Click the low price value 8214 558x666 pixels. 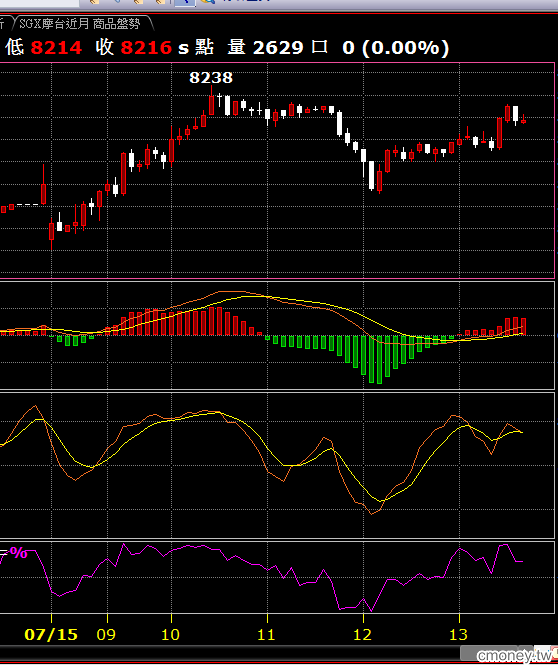click(x=56, y=47)
